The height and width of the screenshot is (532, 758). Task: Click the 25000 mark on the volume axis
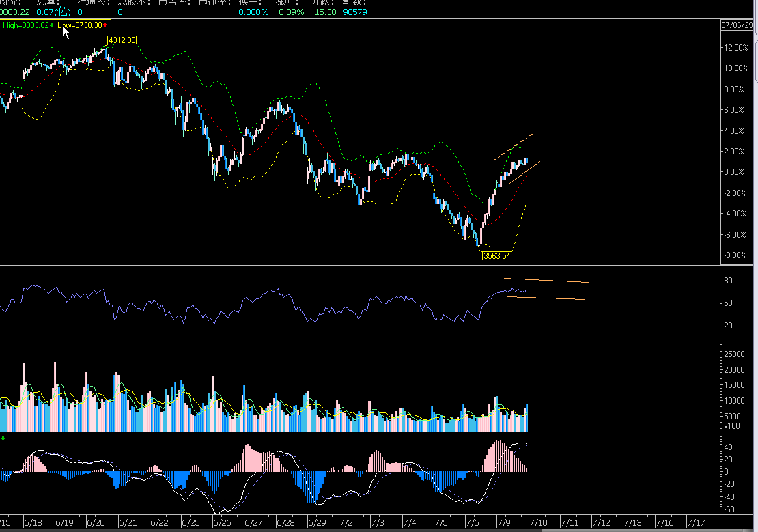click(x=734, y=354)
